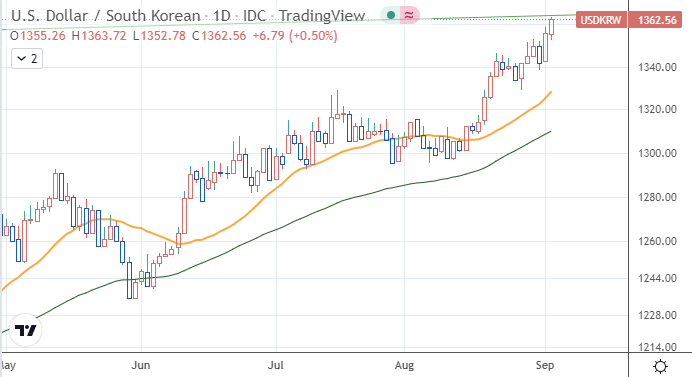This screenshot has width=692, height=377.
Task: Click the 1D interval in chart title
Action: [222, 16]
